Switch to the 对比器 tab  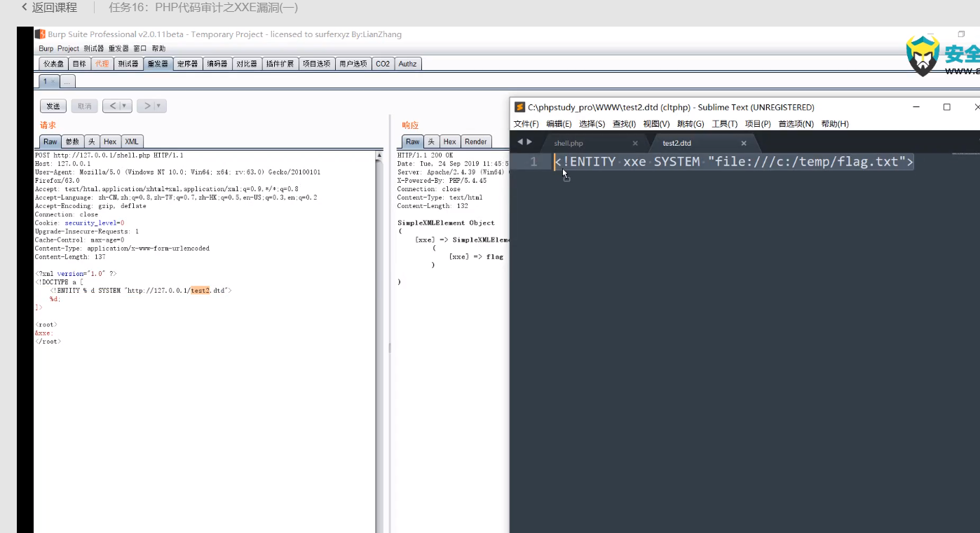click(x=246, y=64)
